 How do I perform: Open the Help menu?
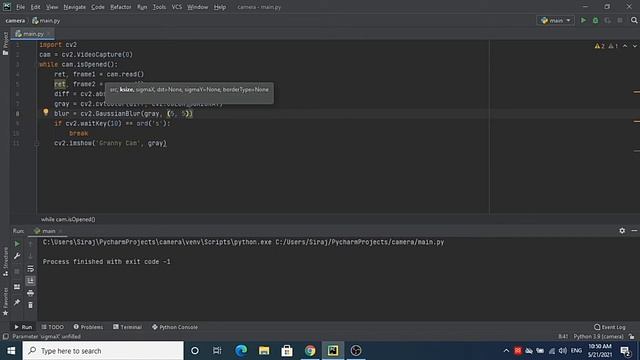220,7
